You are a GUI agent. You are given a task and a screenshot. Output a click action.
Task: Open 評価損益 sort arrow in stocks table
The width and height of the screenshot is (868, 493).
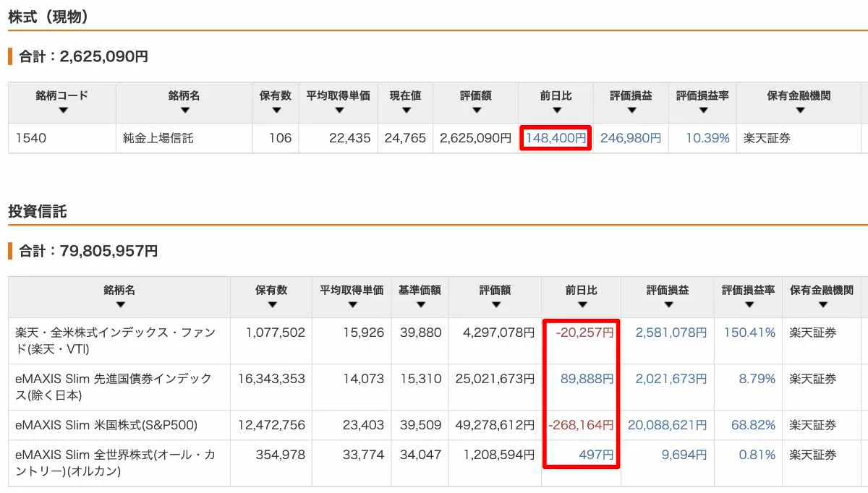pyautogui.click(x=631, y=111)
